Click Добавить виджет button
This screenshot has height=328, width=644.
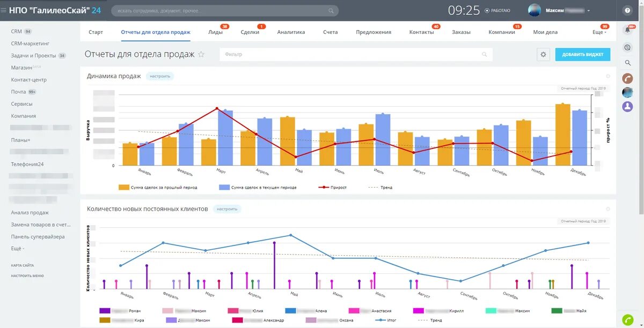(x=583, y=54)
